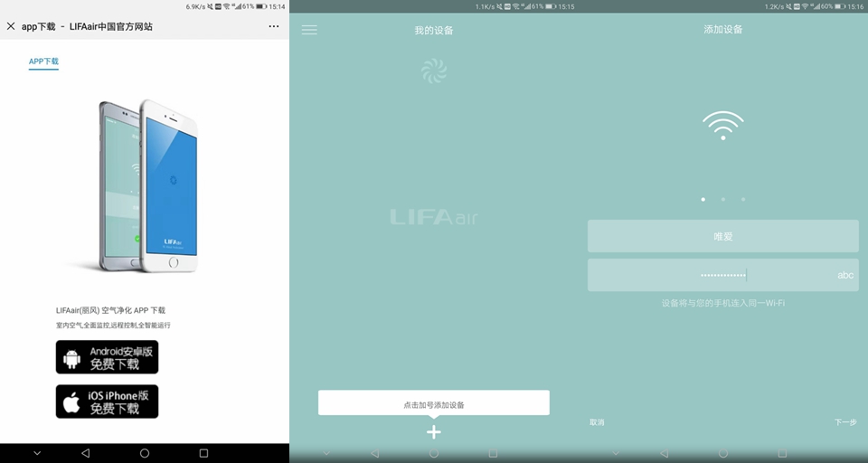Screen dimensions: 868x463
Task: Select the APP下载 tab
Action: pyautogui.click(x=43, y=61)
